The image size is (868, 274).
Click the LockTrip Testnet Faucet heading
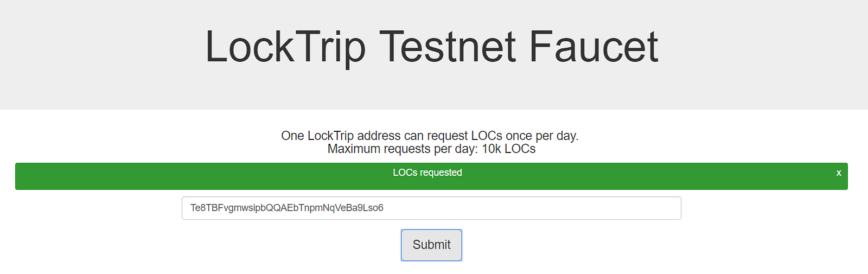[431, 47]
